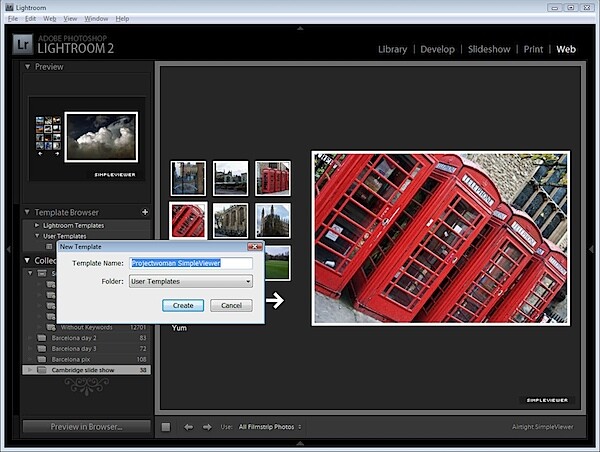The width and height of the screenshot is (600, 452).
Task: Expand the Lightroom Templates folder
Action: click(37, 225)
